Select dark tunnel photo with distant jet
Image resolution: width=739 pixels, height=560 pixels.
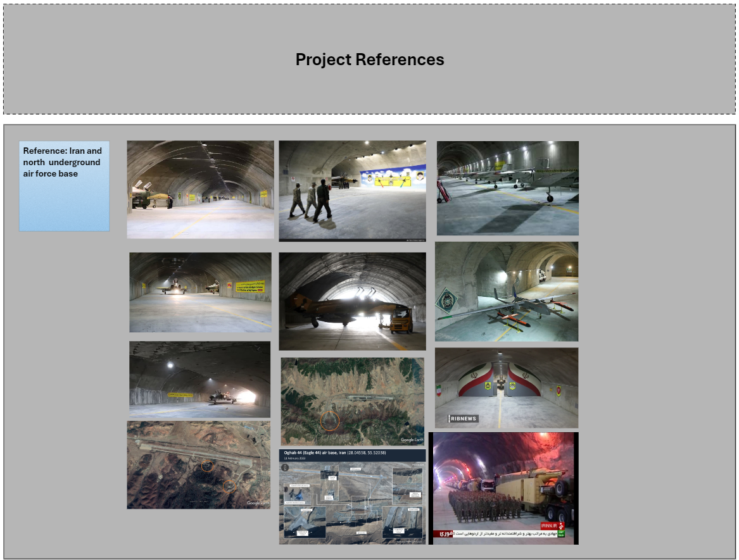click(x=200, y=380)
